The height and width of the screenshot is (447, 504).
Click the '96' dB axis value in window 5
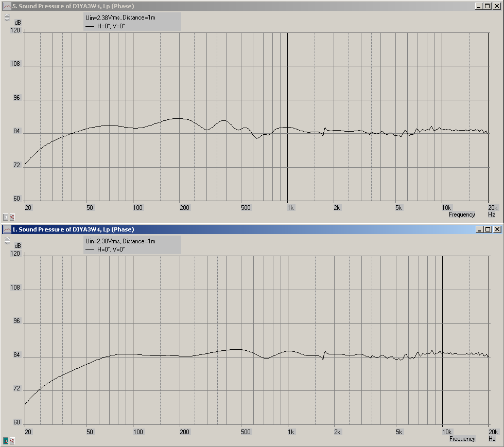(x=16, y=98)
